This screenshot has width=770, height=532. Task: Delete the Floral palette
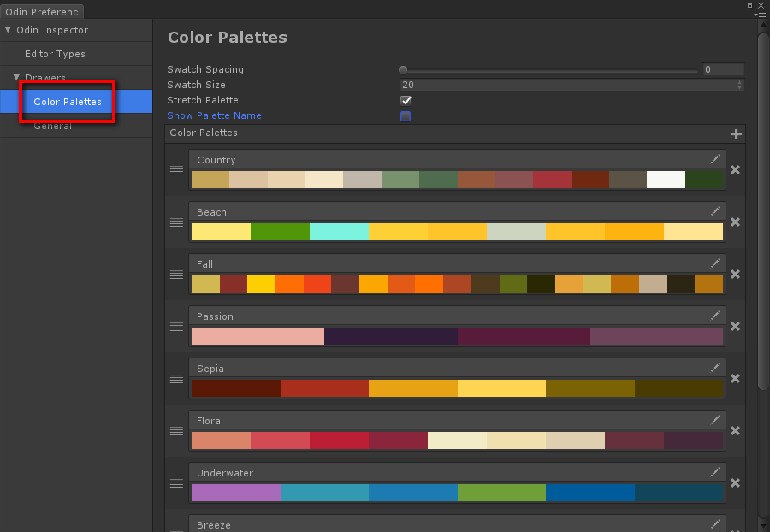(735, 430)
